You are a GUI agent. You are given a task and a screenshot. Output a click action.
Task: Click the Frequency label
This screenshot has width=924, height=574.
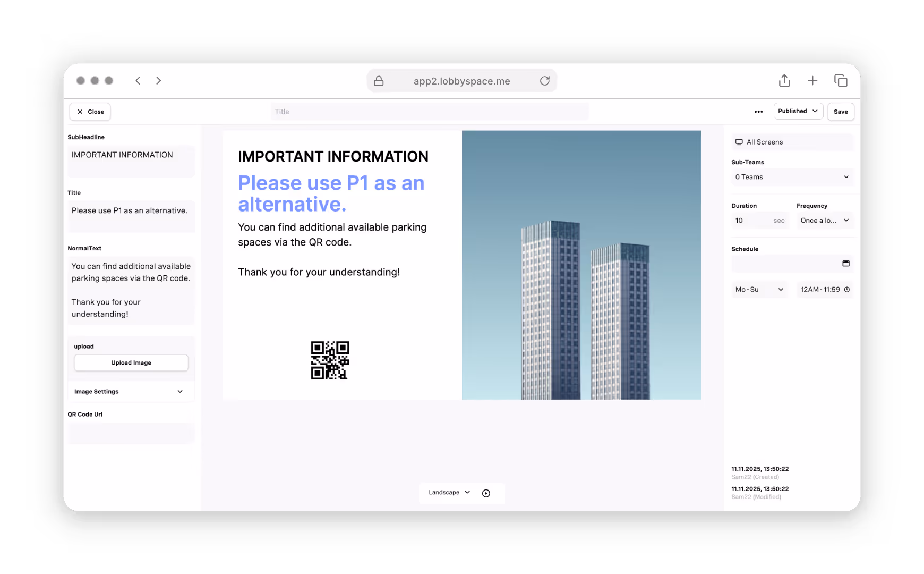pos(812,206)
